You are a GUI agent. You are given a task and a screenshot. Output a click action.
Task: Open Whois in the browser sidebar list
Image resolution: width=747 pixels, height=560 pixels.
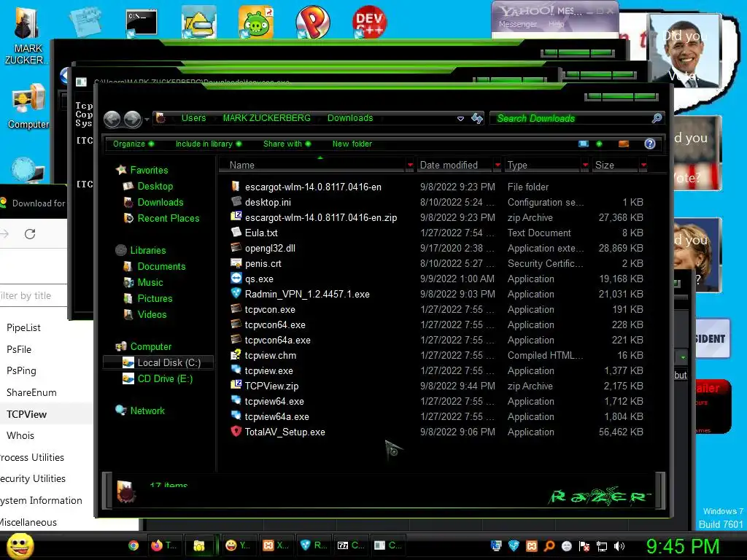coord(20,436)
